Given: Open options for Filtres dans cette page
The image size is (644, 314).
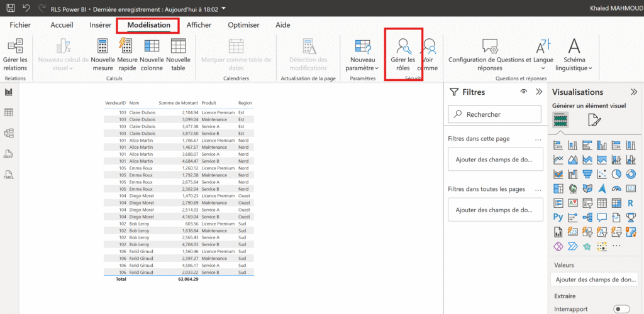Looking at the screenshot, I should click(x=538, y=139).
